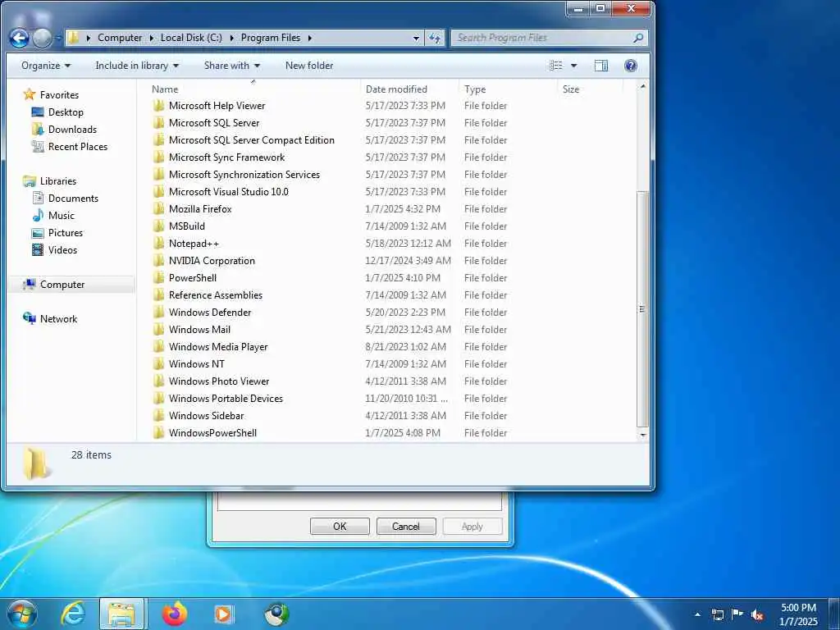840x630 pixels.
Task: Select Network in the navigation pane
Action: 58,319
